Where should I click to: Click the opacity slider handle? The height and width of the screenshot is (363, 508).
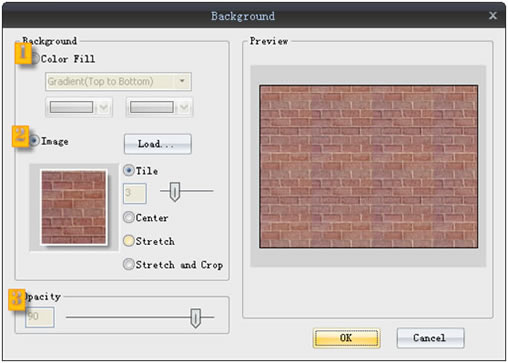(x=195, y=318)
